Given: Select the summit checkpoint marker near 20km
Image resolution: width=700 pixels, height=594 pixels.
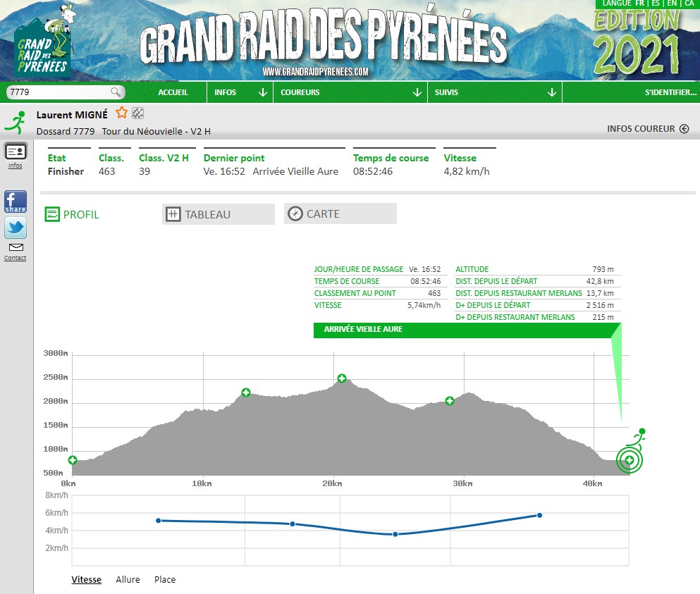Looking at the screenshot, I should coord(342,378).
